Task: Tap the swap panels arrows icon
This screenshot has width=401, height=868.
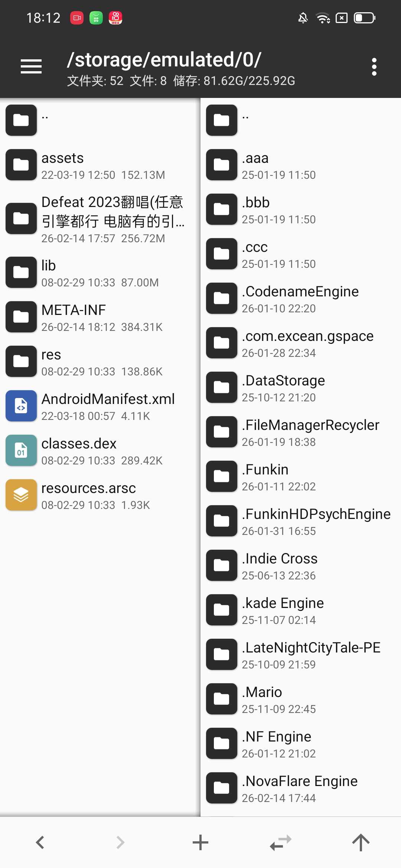Action: pos(281,842)
